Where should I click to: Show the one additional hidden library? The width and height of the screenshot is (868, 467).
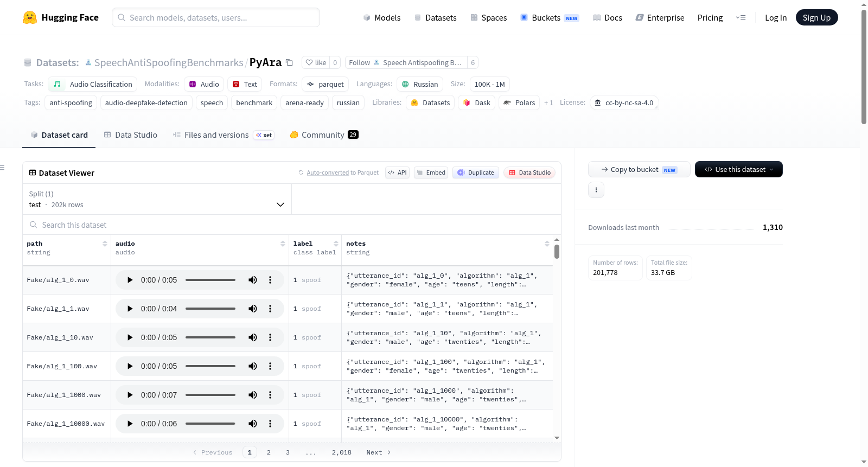pyautogui.click(x=548, y=103)
